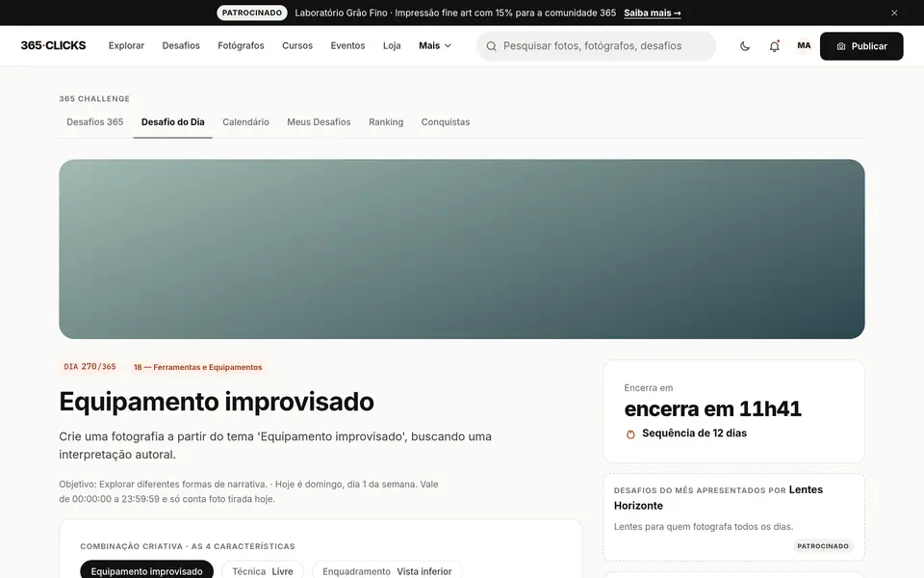Expand the Mais dropdown menu
924x578 pixels.
(435, 45)
